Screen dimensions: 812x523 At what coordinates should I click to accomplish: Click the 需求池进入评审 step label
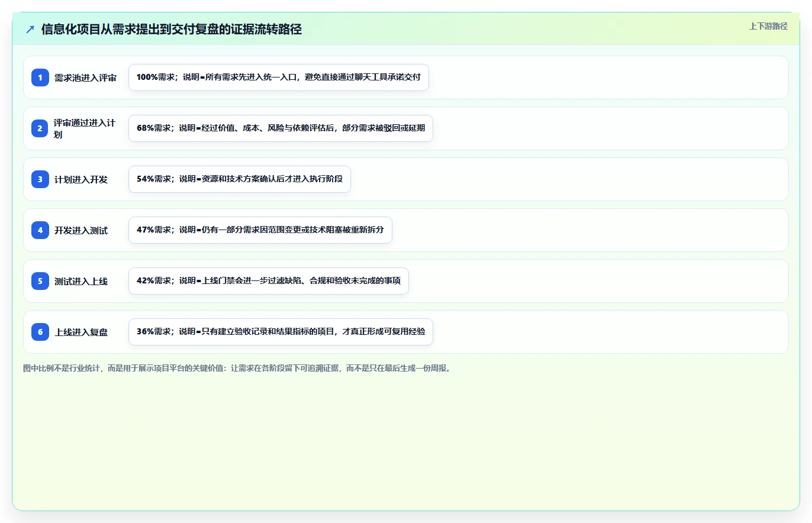point(85,78)
